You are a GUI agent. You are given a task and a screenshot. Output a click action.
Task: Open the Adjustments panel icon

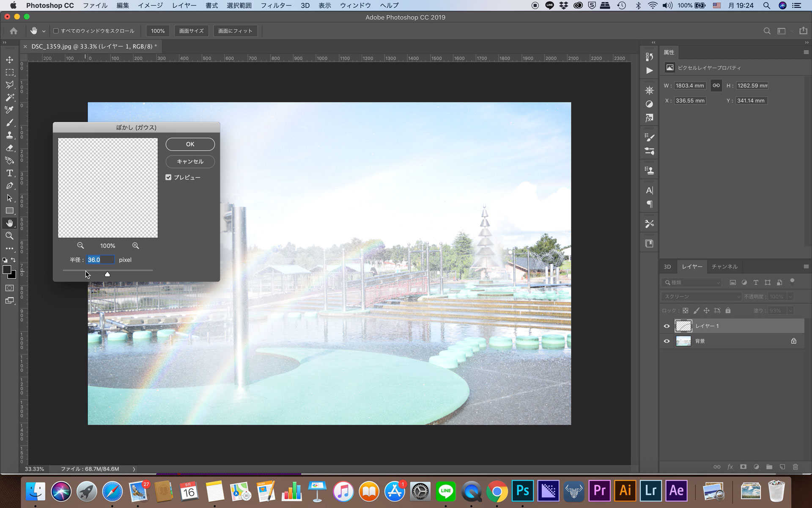(649, 104)
